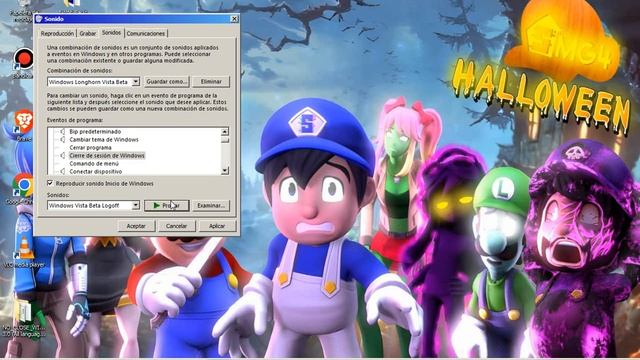Select the Cerrar programa event

tap(90, 147)
